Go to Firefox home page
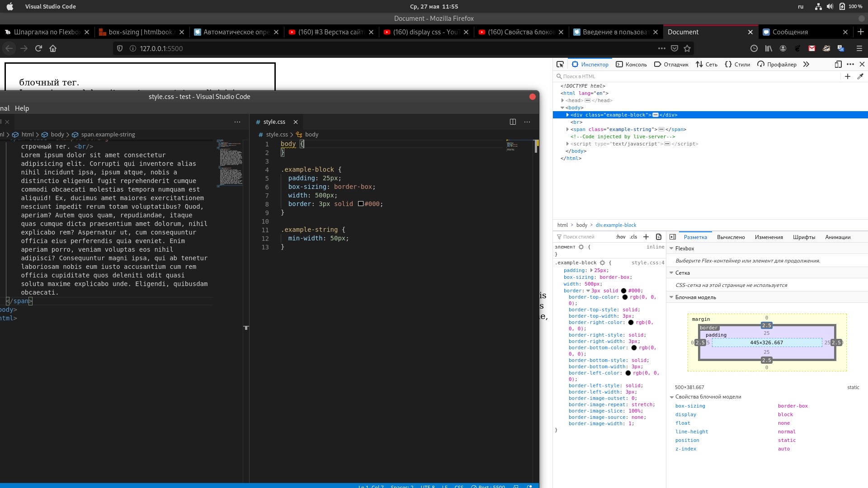 coord(53,48)
